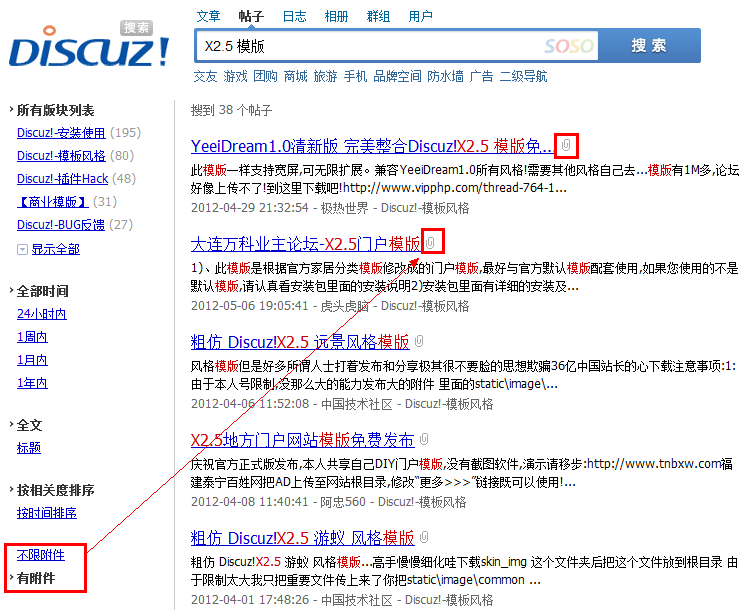Screen dimensions: 755x611
Task: Click timestamp 2012-05-06 19:05:41
Action: point(249,306)
